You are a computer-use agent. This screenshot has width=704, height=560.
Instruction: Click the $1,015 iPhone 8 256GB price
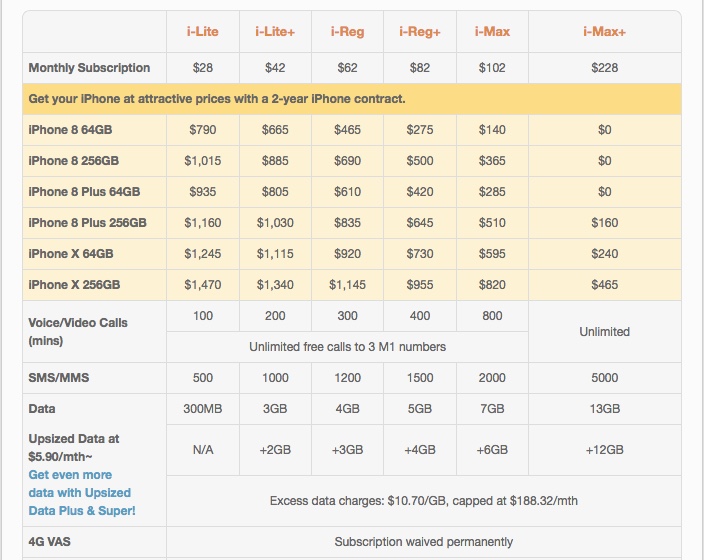[202, 161]
